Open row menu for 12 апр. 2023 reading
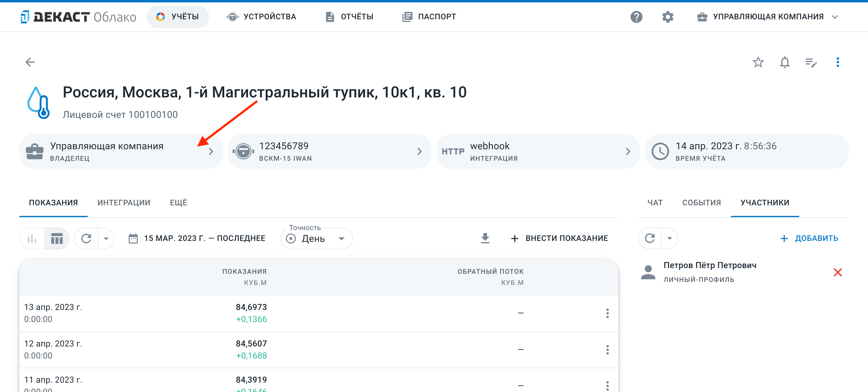 pyautogui.click(x=607, y=350)
